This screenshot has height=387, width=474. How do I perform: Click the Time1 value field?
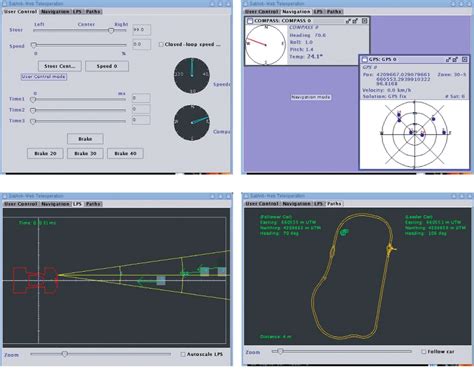tap(141, 98)
